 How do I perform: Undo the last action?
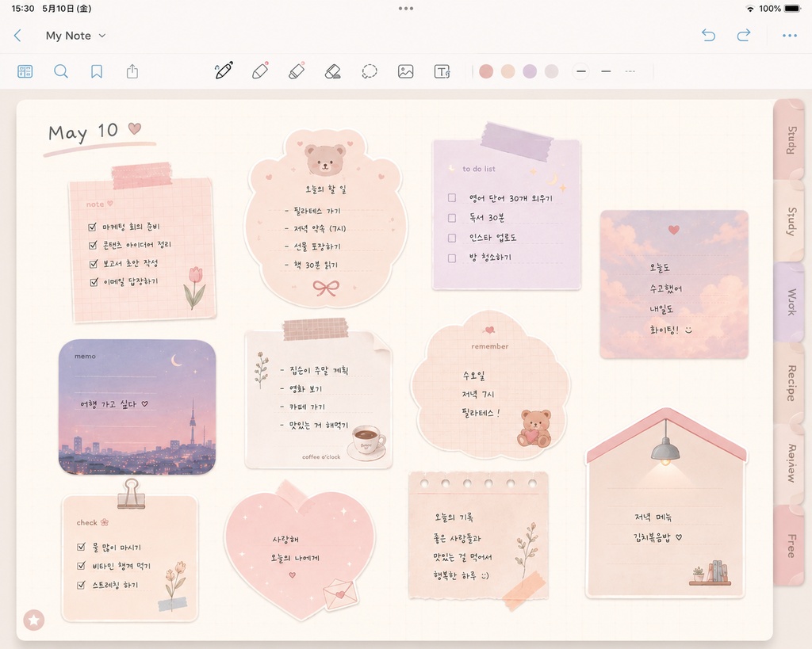tap(708, 35)
